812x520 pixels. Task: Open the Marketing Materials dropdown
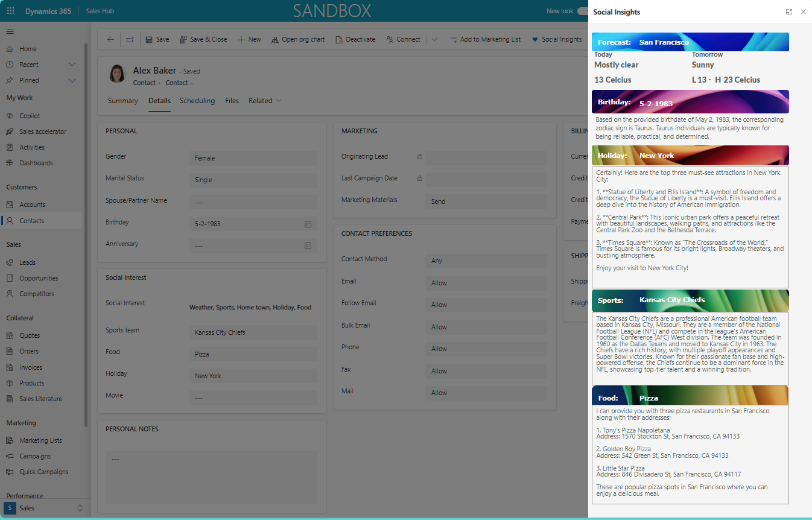(486, 201)
